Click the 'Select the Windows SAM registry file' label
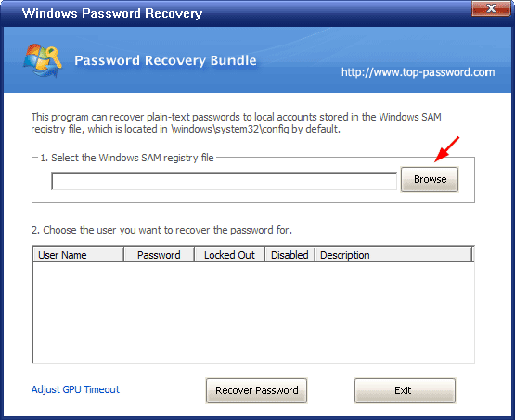This screenshot has height=420, width=515. click(127, 158)
